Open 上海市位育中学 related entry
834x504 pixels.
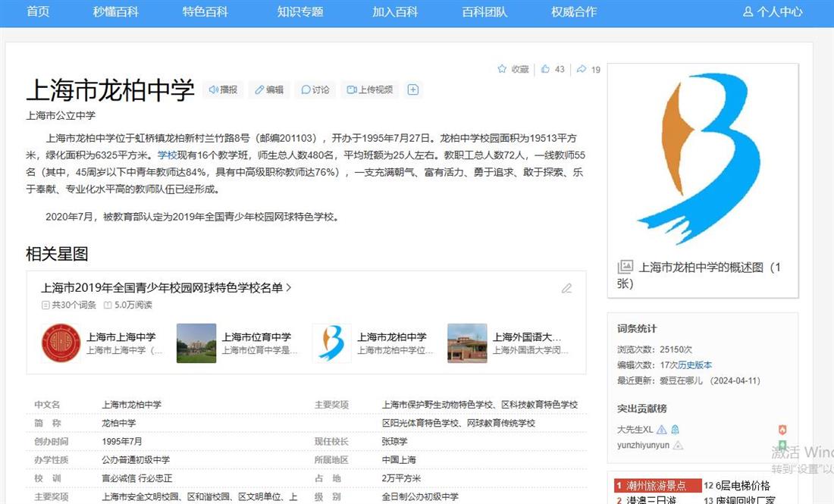point(256,337)
